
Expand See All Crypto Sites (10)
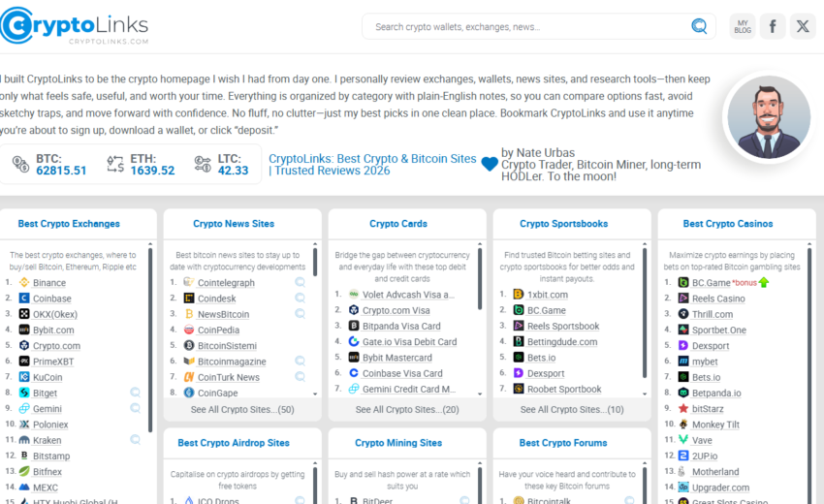point(572,409)
